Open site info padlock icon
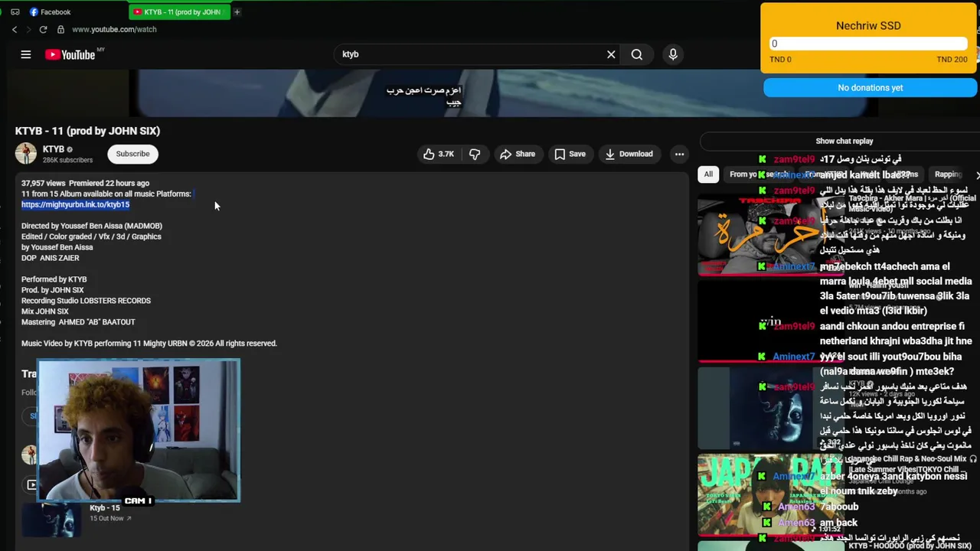The height and width of the screenshot is (551, 980). [60, 29]
